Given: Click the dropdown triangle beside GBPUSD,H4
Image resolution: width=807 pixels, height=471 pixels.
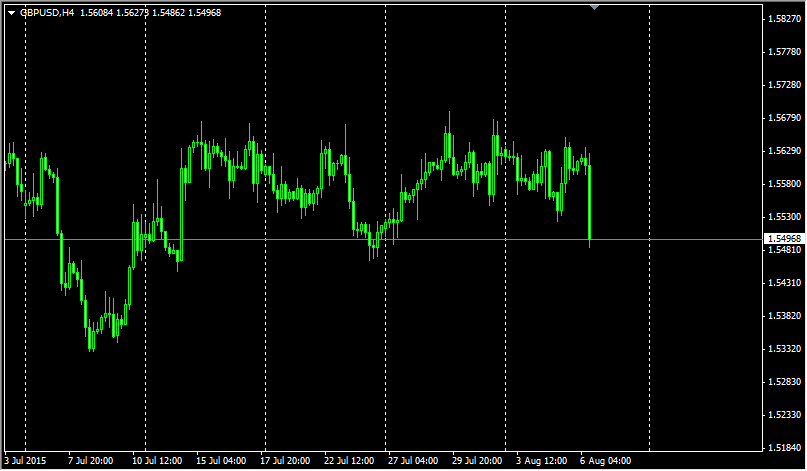Looking at the screenshot, I should tap(11, 13).
